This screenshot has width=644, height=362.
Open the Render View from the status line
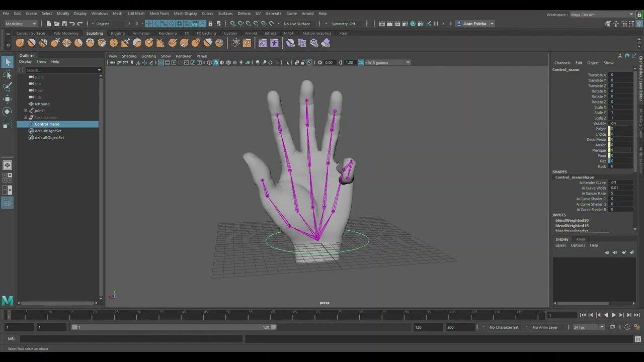point(382,24)
